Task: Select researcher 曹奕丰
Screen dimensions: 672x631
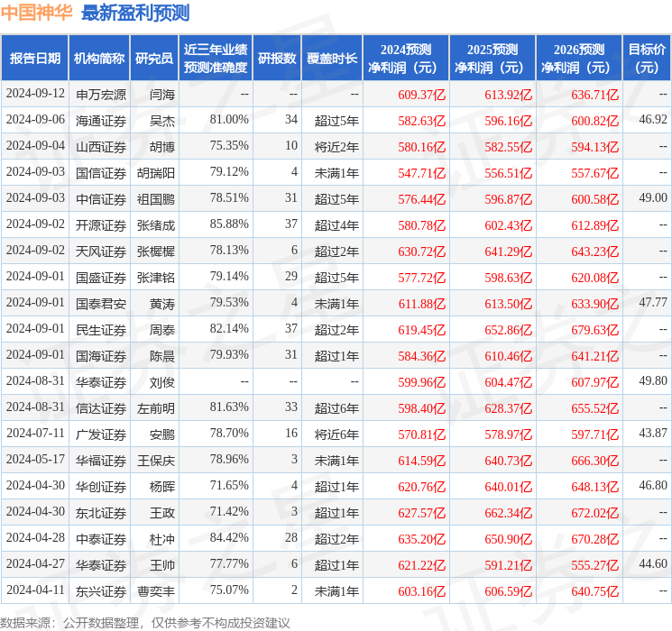Action: pyautogui.click(x=155, y=590)
